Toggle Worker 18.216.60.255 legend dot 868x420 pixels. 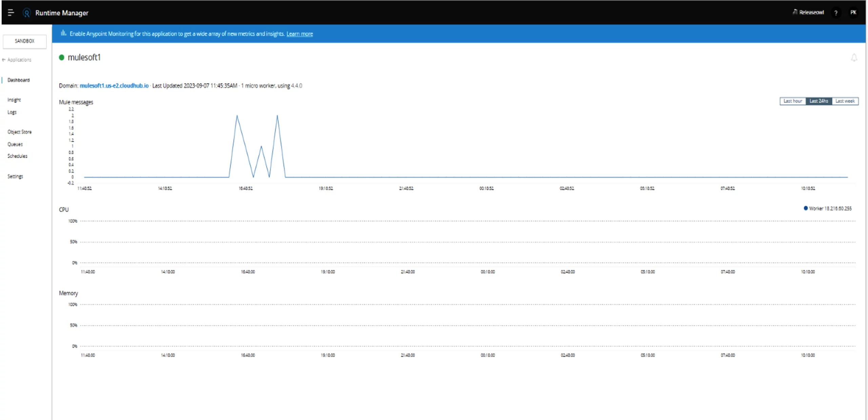click(806, 208)
